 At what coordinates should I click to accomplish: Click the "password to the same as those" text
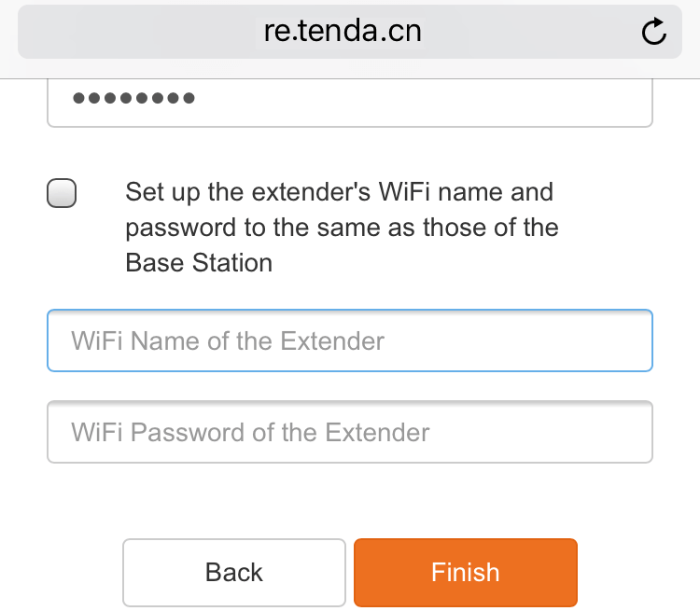click(342, 228)
